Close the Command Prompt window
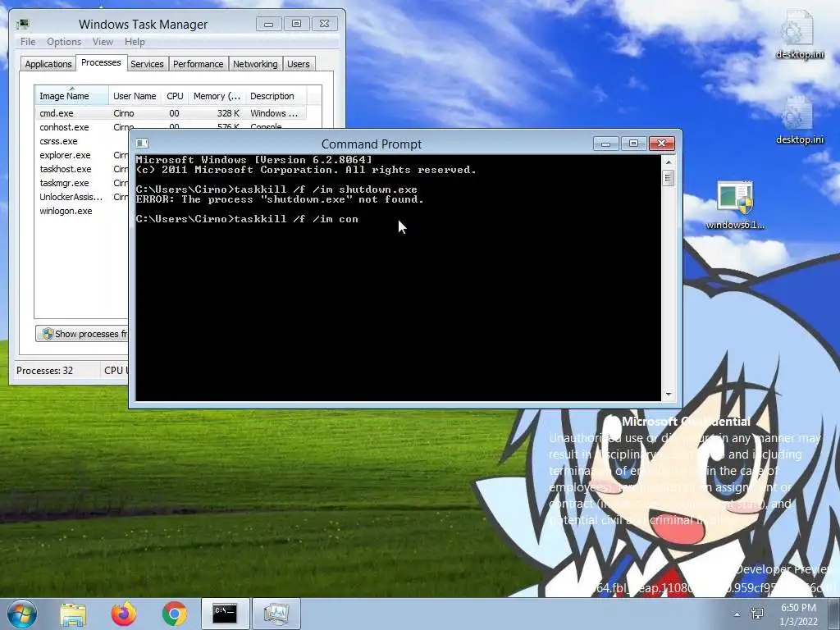840x630 pixels. 662,144
